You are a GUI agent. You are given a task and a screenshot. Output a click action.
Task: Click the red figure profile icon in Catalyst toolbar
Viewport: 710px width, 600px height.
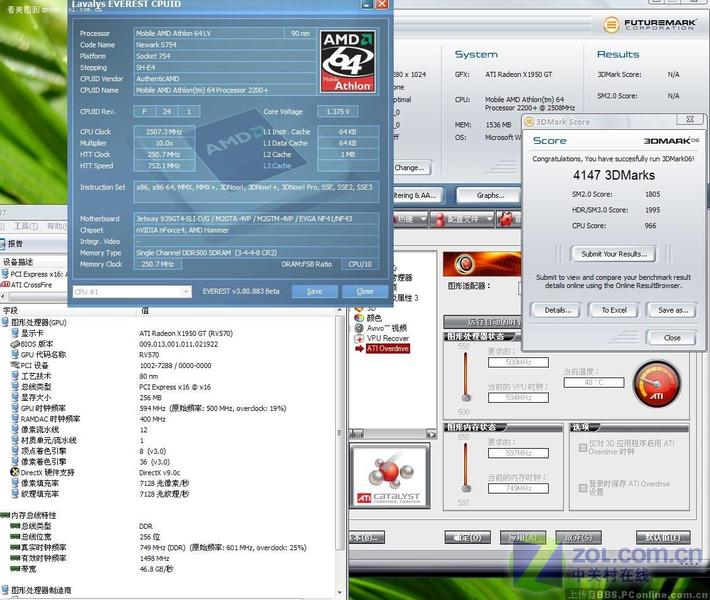(x=439, y=220)
